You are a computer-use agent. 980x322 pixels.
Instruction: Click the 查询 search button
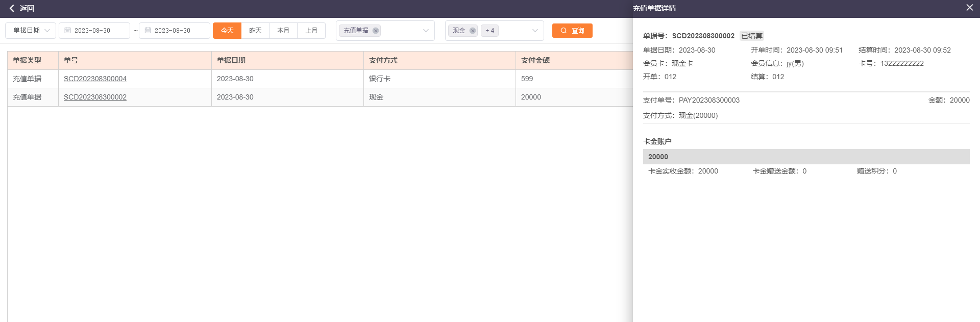click(572, 31)
